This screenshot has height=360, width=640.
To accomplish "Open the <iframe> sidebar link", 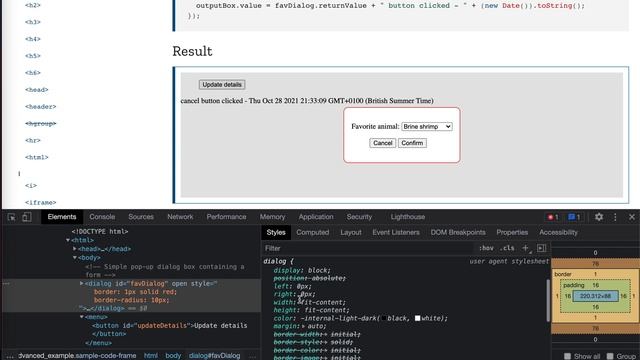I will pos(40,202).
